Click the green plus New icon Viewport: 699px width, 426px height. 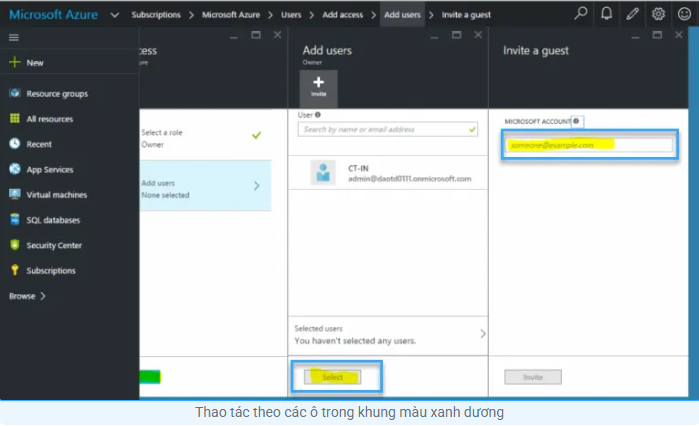15,62
